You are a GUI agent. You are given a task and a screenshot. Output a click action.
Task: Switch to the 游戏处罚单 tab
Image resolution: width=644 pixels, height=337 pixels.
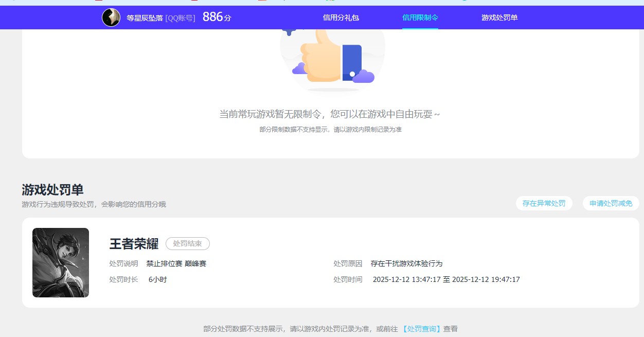pyautogui.click(x=499, y=17)
